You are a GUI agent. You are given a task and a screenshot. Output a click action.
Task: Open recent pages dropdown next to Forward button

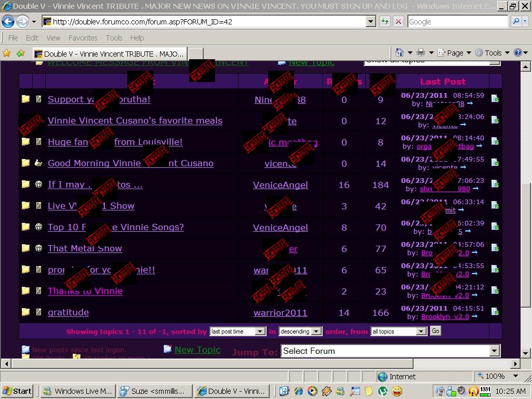point(34,22)
